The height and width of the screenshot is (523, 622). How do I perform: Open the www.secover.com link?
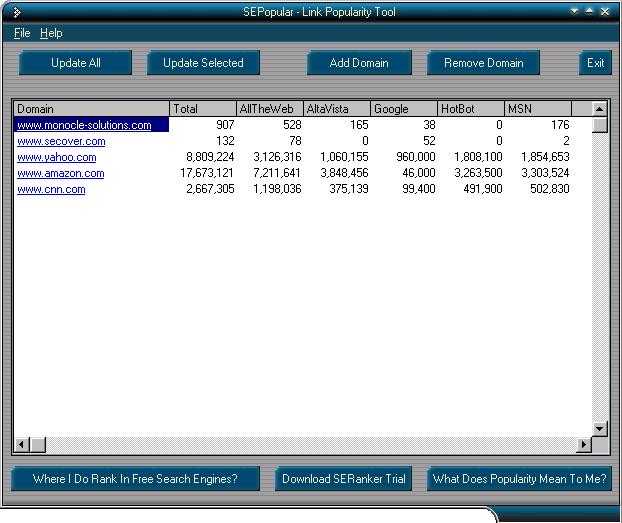point(61,141)
